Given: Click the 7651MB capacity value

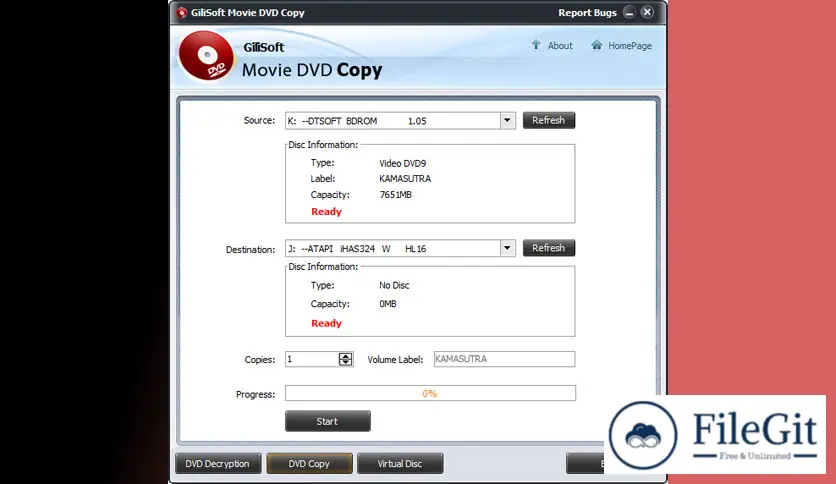Looking at the screenshot, I should click(396, 195).
